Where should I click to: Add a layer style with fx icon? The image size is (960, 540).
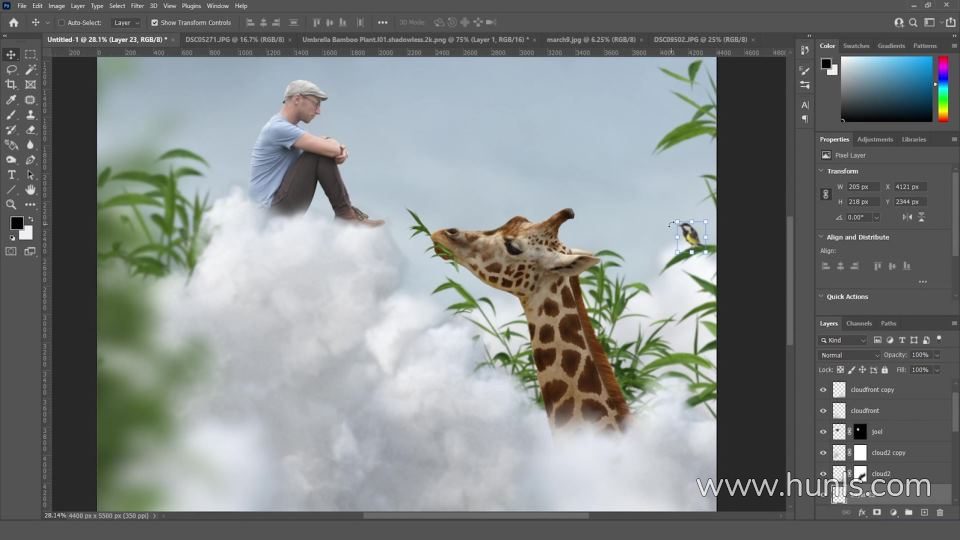tap(861, 512)
